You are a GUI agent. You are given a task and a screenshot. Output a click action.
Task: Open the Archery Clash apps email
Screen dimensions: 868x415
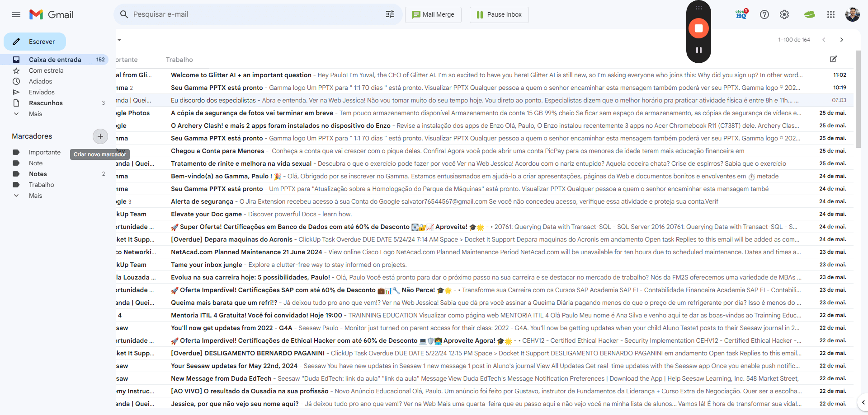click(485, 126)
